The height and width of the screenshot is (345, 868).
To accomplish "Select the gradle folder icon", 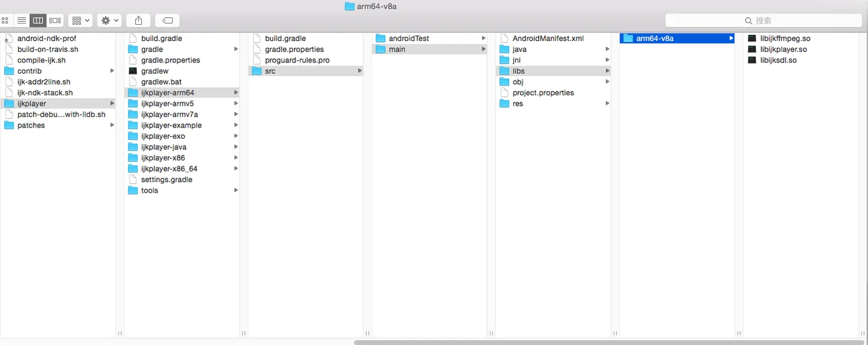I will 133,49.
